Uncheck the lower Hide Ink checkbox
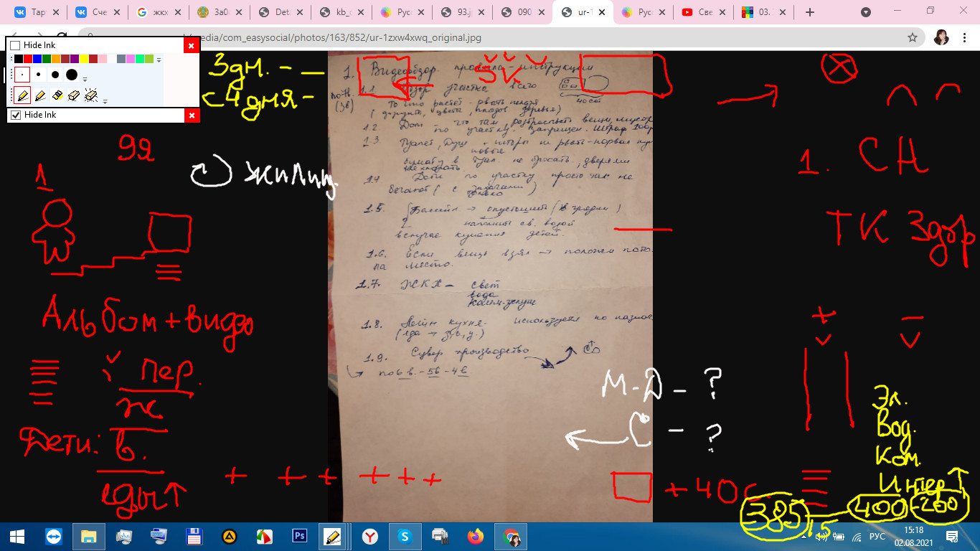980x551 pixels. click(15, 115)
